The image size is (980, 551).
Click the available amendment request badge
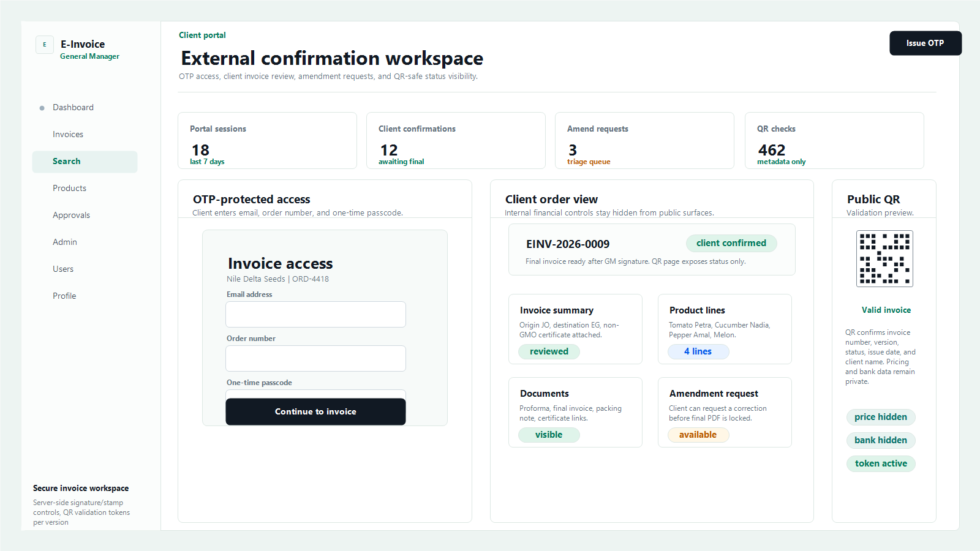coord(698,435)
